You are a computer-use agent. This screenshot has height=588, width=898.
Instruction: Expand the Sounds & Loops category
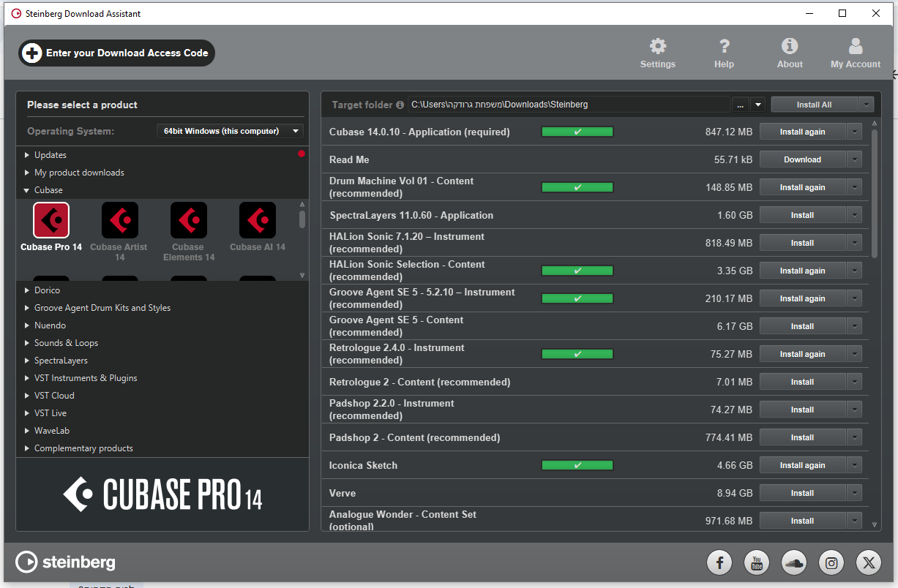tap(27, 343)
